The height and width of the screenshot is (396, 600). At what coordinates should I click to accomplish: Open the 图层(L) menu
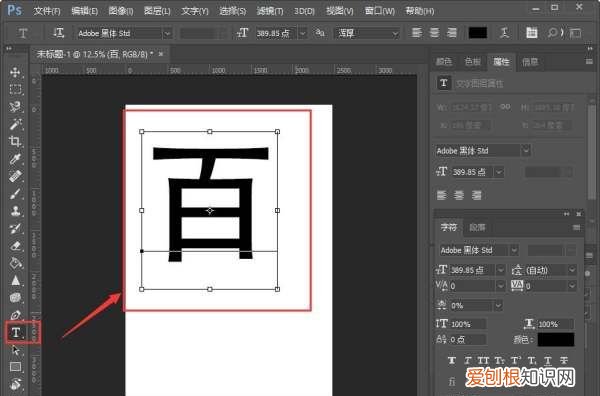(157, 11)
